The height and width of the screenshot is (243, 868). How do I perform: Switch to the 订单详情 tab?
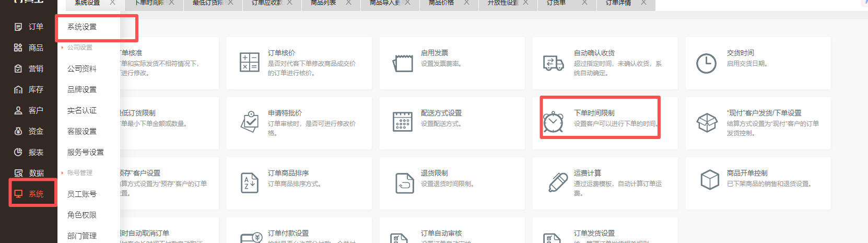point(618,3)
